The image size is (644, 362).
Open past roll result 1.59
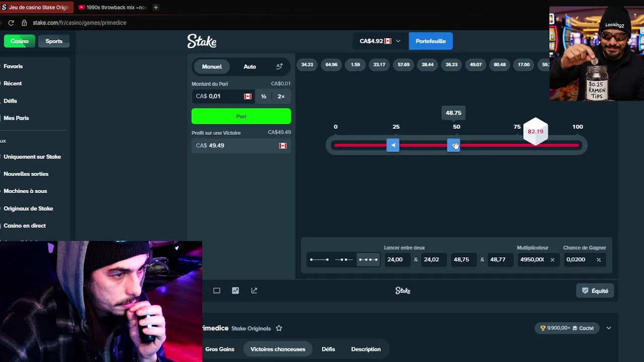(355, 64)
